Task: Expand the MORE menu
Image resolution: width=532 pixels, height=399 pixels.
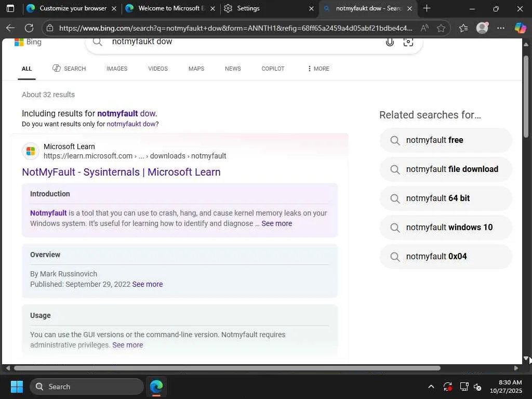Action: pos(318,69)
